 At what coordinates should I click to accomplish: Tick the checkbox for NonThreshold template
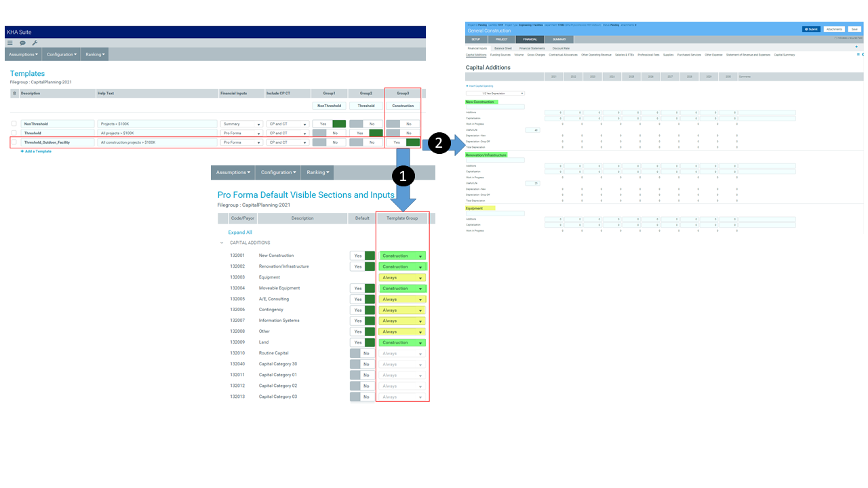coord(14,124)
